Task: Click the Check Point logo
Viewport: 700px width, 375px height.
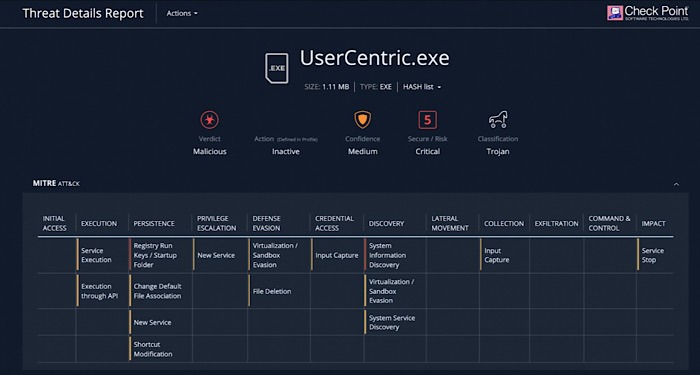Action: [x=648, y=13]
